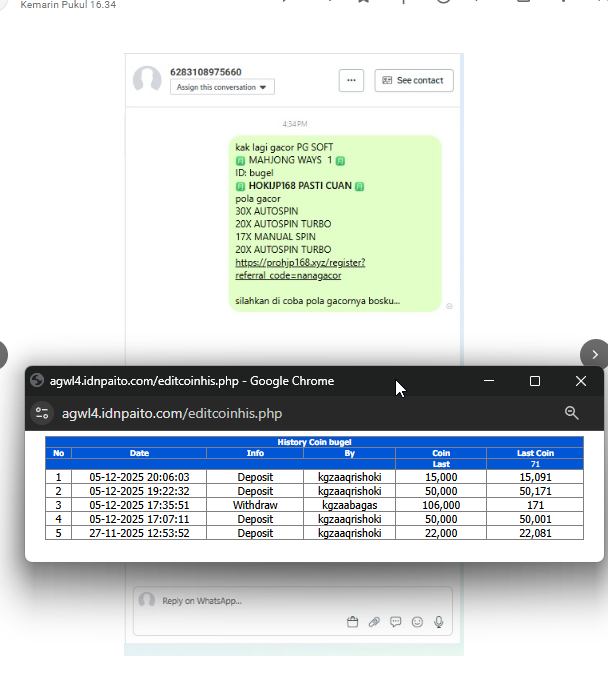Image resolution: width=608 pixels, height=686 pixels.
Task: Open quick replies with the speech bubble icon
Action: (395, 622)
